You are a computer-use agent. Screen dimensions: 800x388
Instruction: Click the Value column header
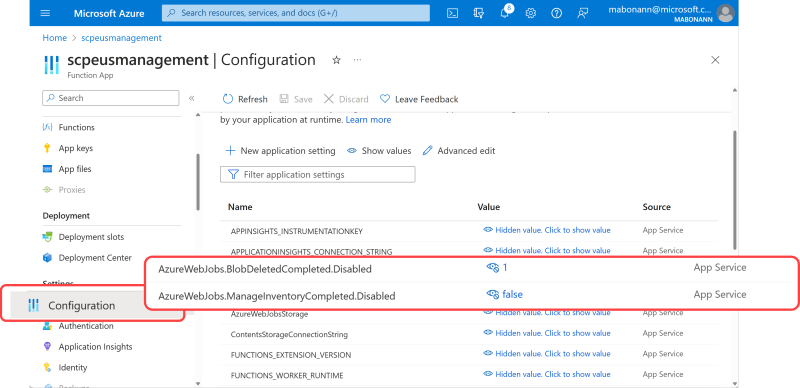[x=489, y=207]
